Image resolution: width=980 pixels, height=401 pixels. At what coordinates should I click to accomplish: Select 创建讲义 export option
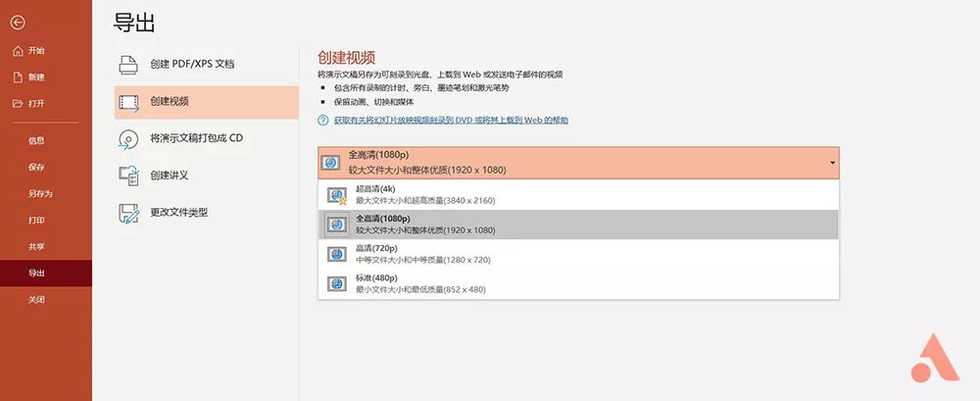(206, 175)
